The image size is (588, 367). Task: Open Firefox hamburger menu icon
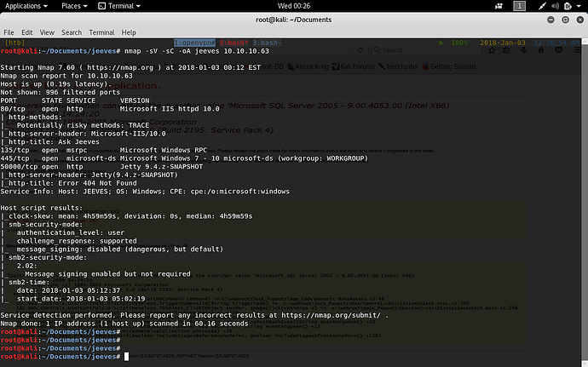click(x=577, y=50)
